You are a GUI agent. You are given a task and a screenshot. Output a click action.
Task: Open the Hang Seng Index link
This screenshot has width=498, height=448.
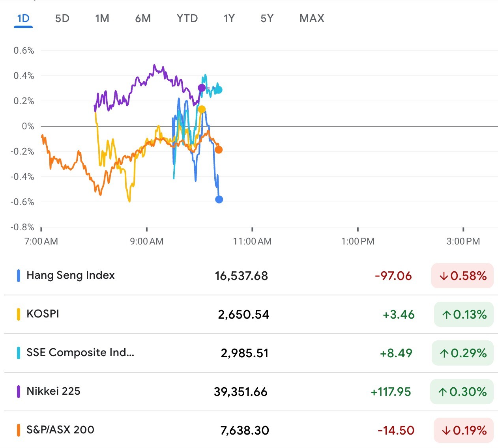[71, 275]
